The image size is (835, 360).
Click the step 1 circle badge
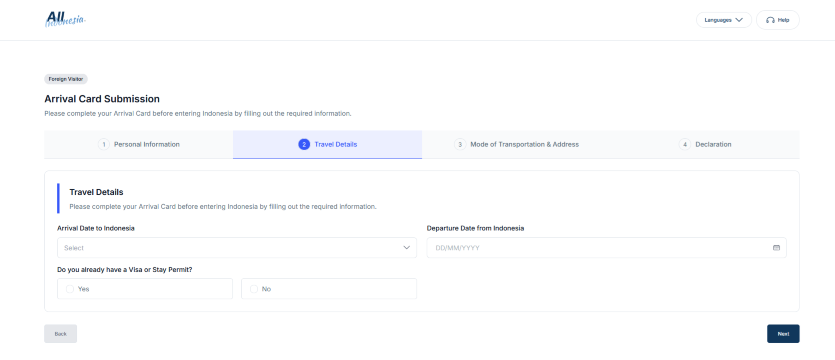(103, 144)
